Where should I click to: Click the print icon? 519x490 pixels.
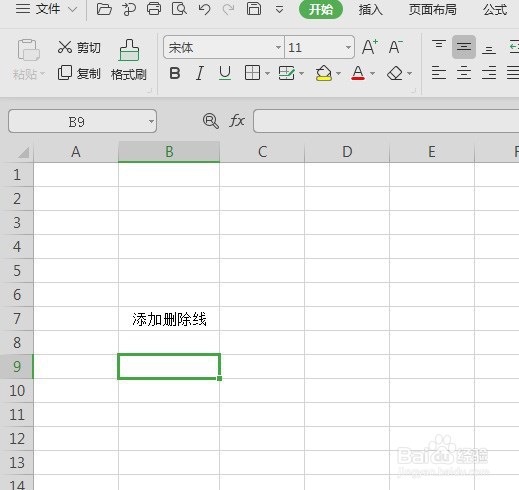pyautogui.click(x=154, y=9)
